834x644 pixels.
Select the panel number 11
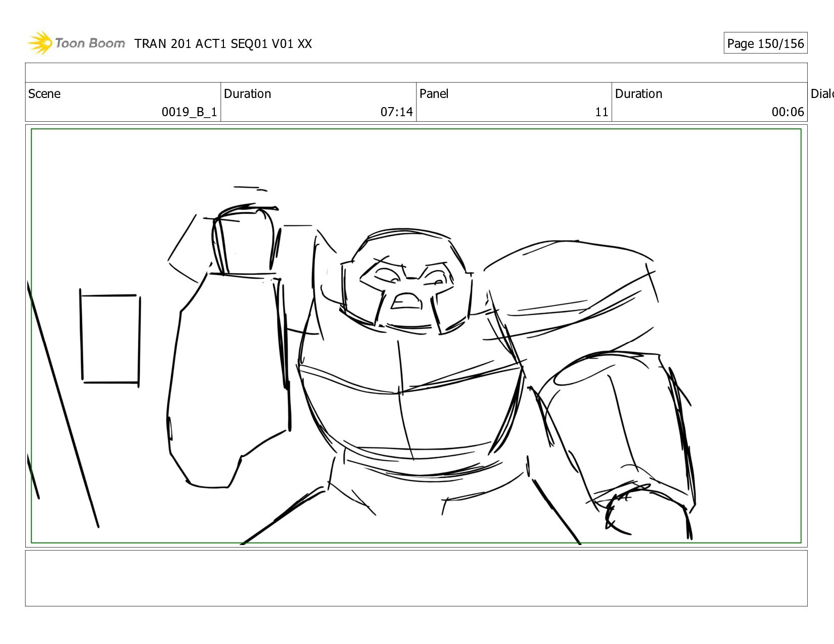(x=601, y=112)
